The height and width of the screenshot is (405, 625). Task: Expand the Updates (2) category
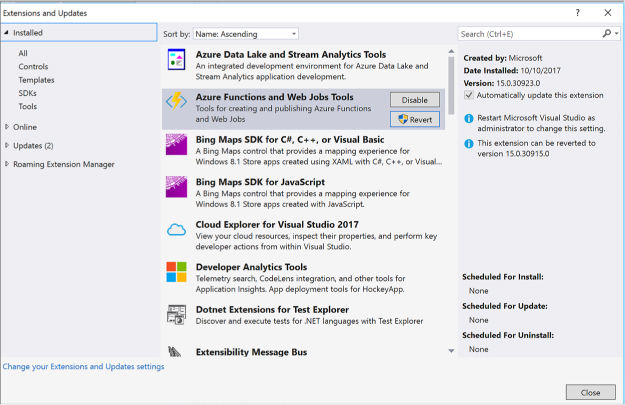tap(7, 145)
